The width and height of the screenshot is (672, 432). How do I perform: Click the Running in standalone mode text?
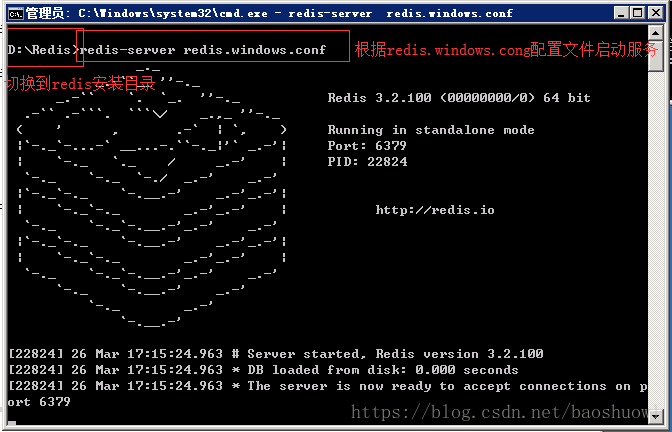(x=431, y=130)
